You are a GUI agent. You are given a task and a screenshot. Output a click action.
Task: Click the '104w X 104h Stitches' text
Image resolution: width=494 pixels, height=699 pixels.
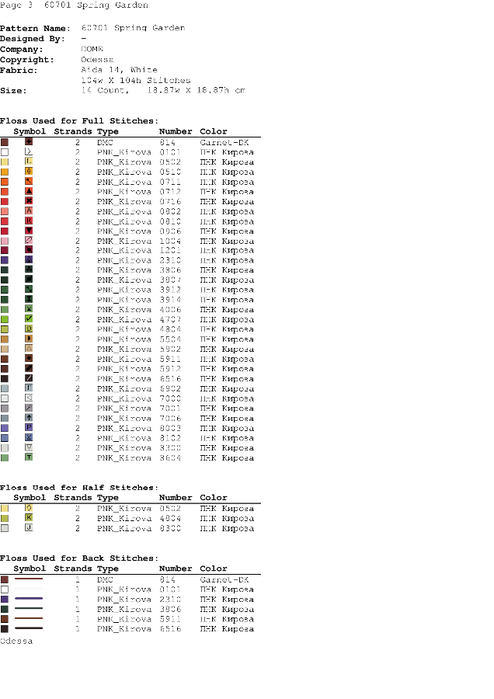click(136, 80)
